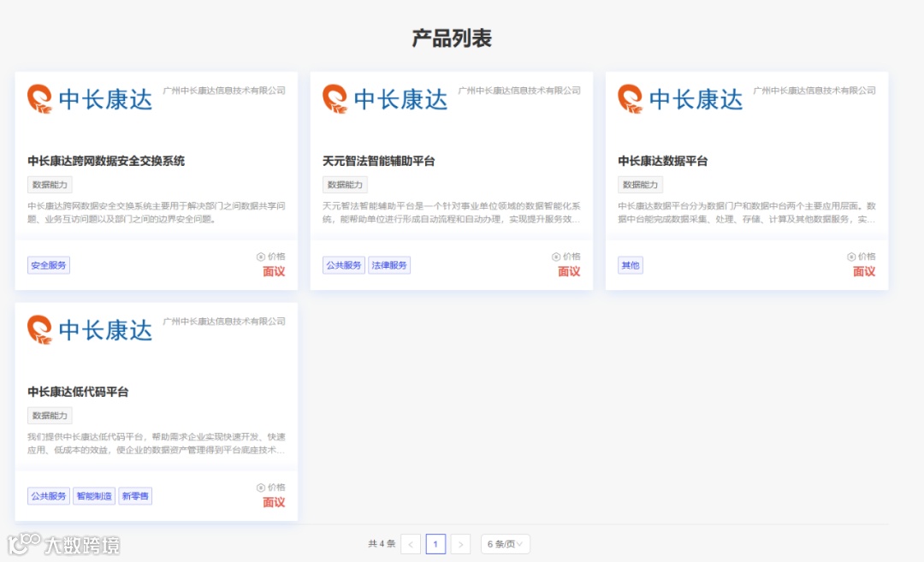The image size is (924, 562).
Task: Select the 安全服务 tag
Action: point(48,265)
